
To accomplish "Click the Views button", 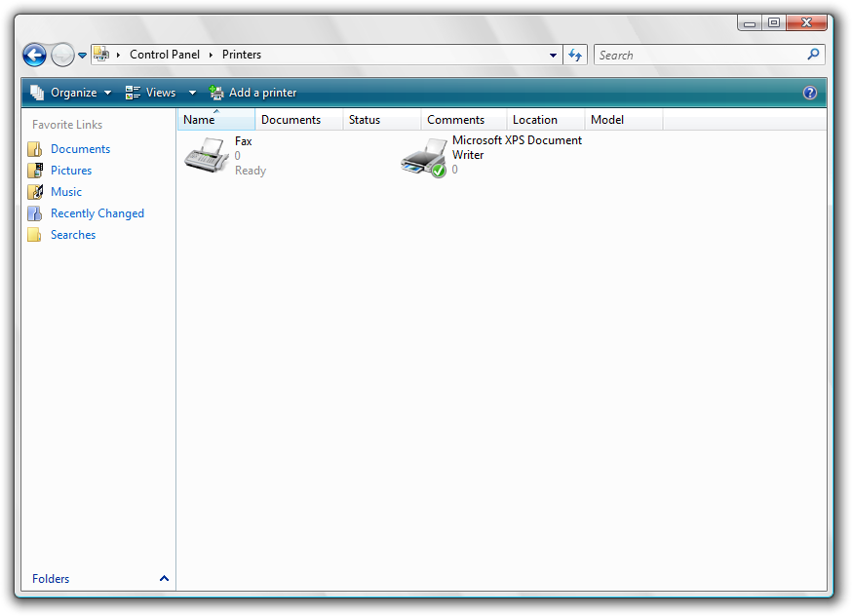I will tap(150, 93).
